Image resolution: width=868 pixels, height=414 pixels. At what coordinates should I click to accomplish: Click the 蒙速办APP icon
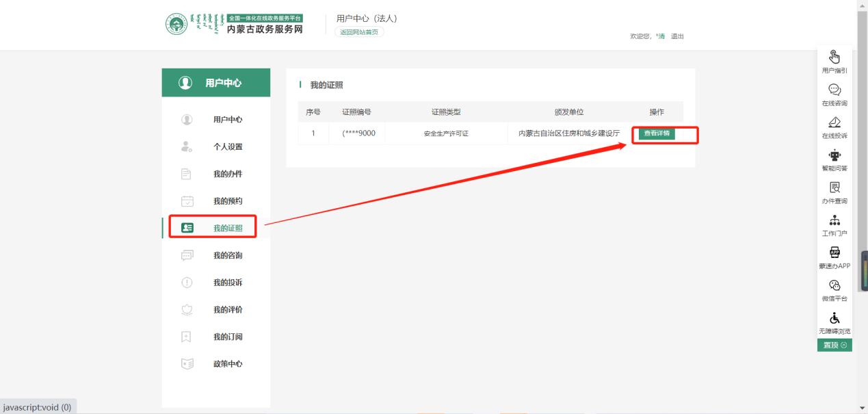834,253
